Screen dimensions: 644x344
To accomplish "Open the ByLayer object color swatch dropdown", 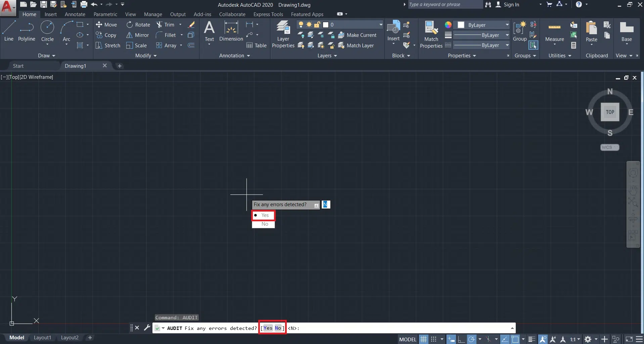I will pos(507,25).
